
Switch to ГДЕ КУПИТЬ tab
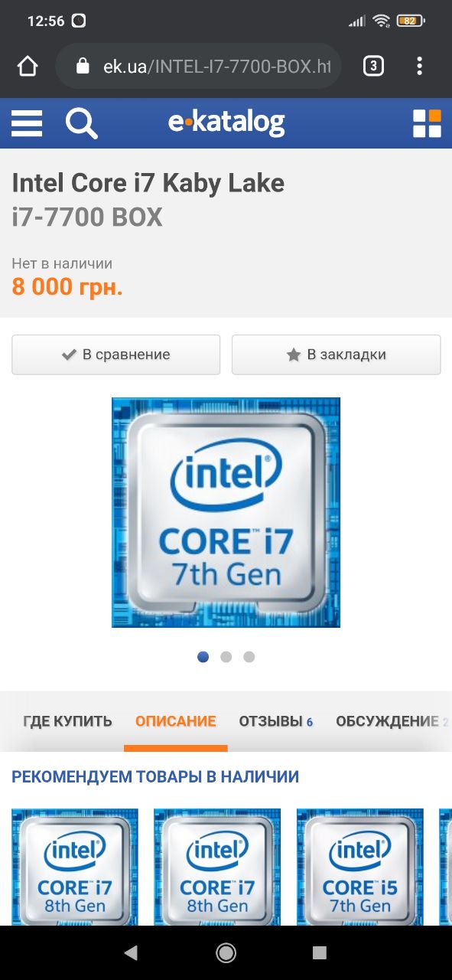(67, 721)
